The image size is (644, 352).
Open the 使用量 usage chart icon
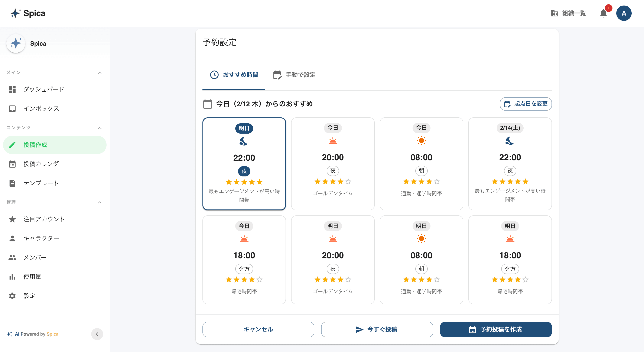click(x=12, y=277)
